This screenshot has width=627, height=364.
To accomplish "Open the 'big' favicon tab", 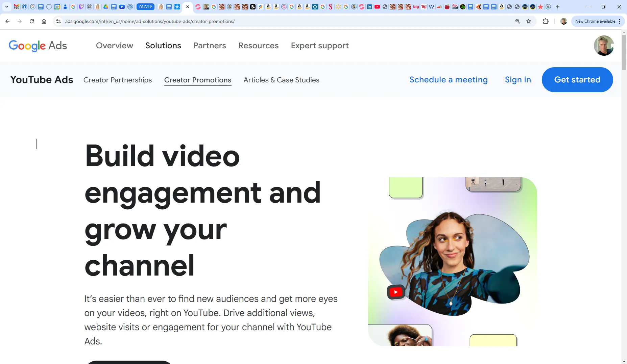I will 416,7.
